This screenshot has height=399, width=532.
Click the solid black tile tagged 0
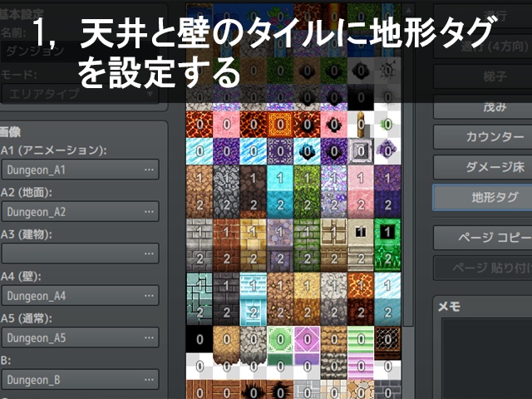pyautogui.click(x=199, y=339)
